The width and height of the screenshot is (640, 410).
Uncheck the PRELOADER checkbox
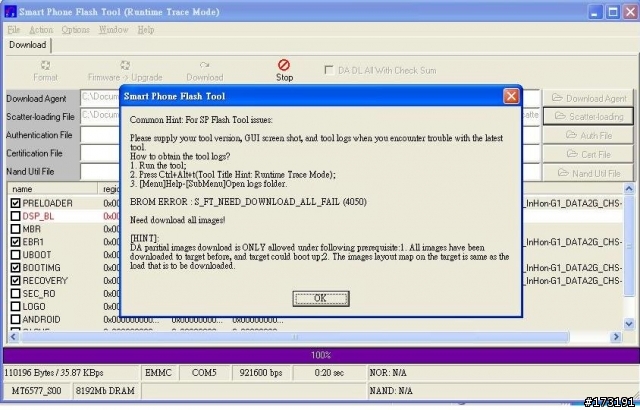(16, 203)
